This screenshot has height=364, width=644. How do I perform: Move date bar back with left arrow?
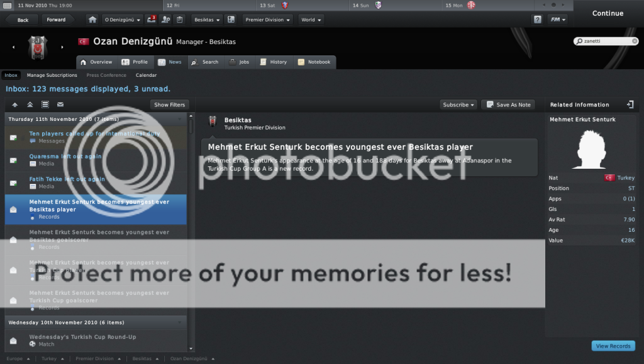[544, 5]
